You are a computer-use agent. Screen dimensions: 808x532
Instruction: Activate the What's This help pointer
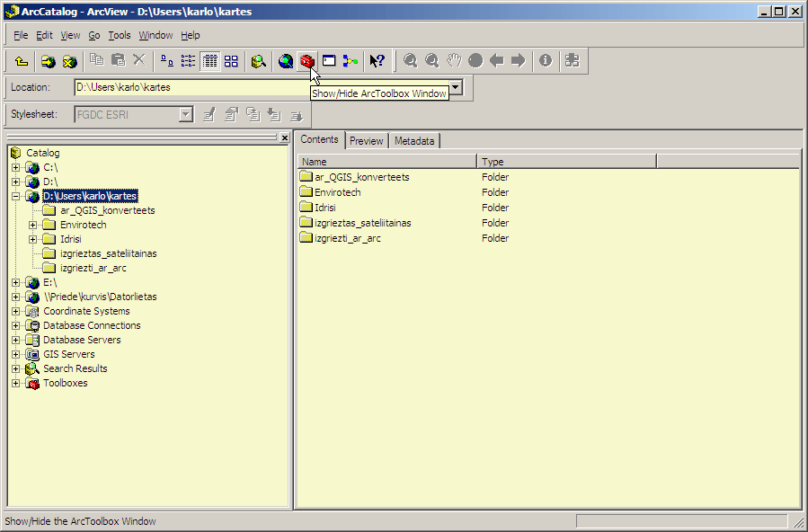pyautogui.click(x=377, y=61)
